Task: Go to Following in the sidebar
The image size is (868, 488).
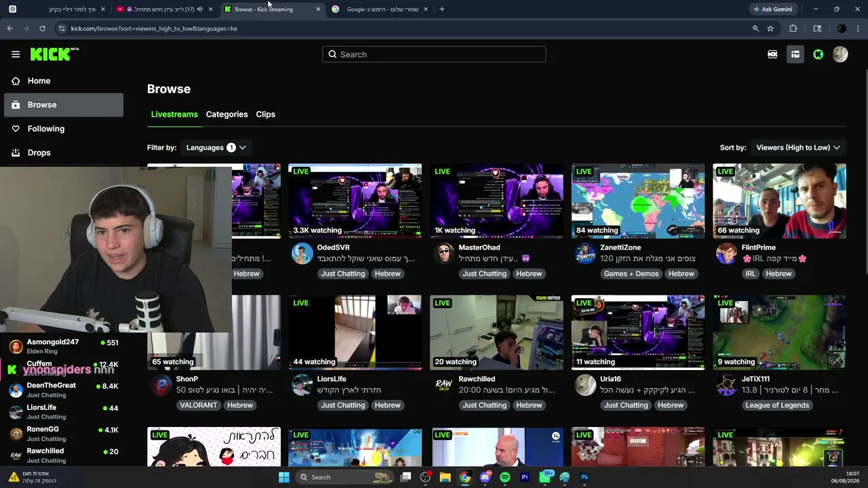Action: tap(64, 129)
